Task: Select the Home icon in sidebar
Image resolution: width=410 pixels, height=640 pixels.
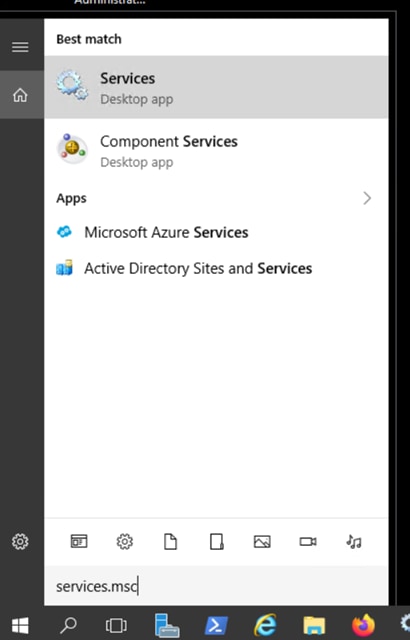Action: click(20, 95)
